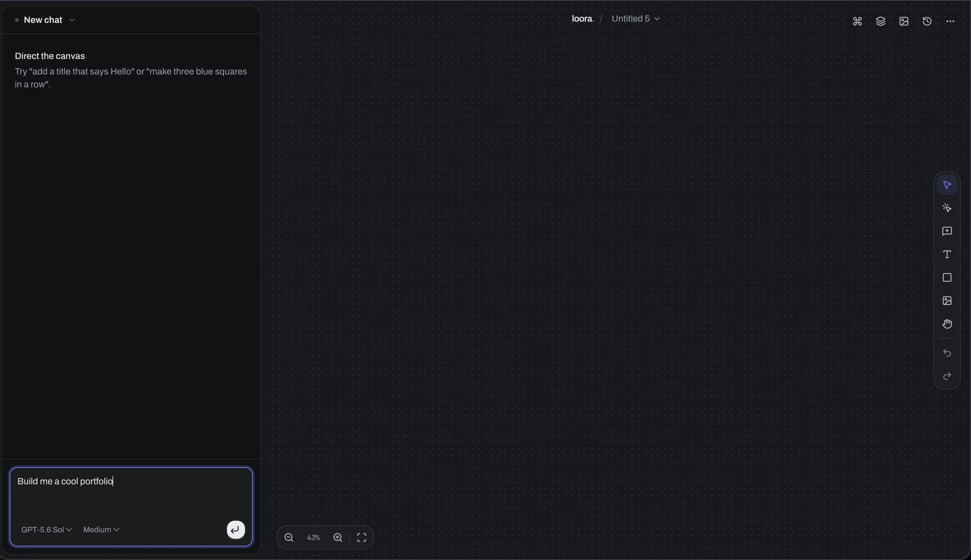The image size is (971, 560).
Task: Open the version history clock icon
Action: click(x=927, y=21)
